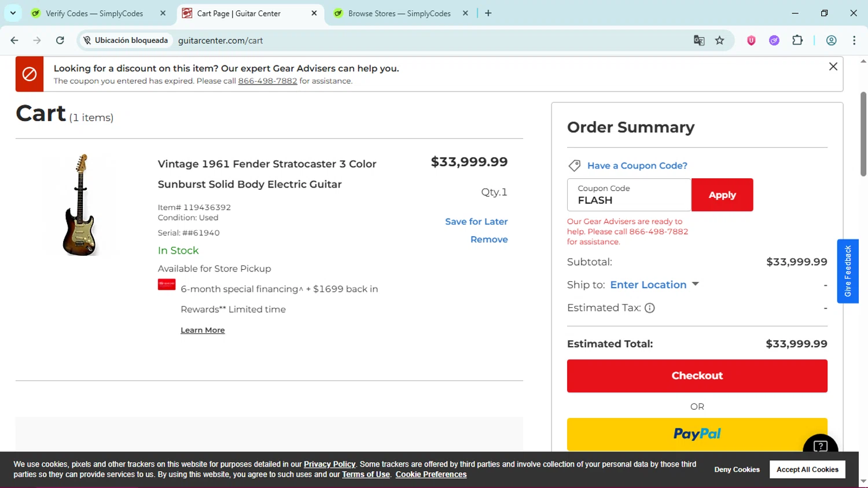Viewport: 868px width, 488px height.
Task: Open Terms of Use link
Action: pos(366,475)
